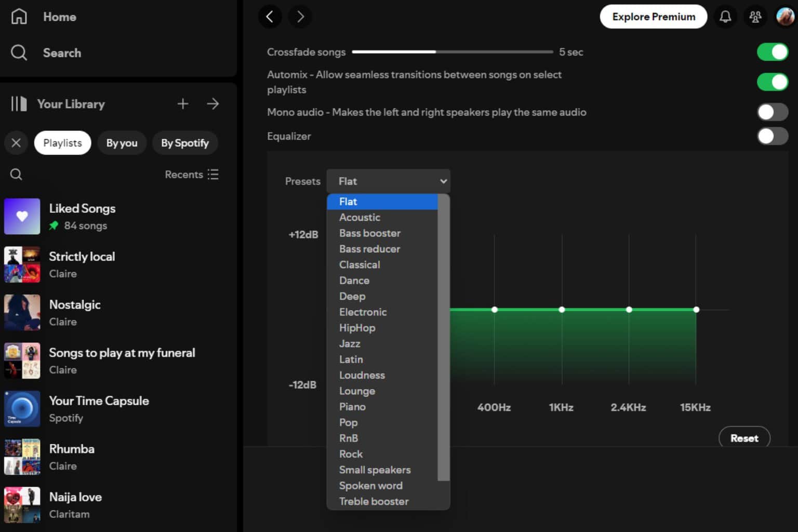Select the Piano preset
This screenshot has height=532, width=798.
(x=382, y=407)
